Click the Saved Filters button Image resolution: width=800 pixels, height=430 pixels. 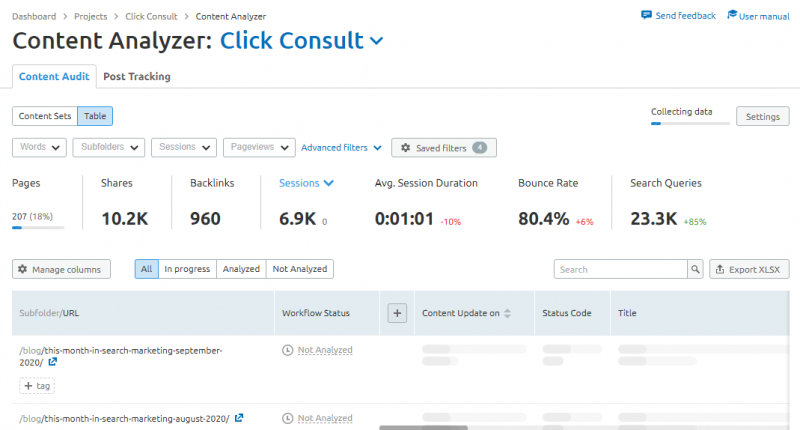tap(444, 147)
